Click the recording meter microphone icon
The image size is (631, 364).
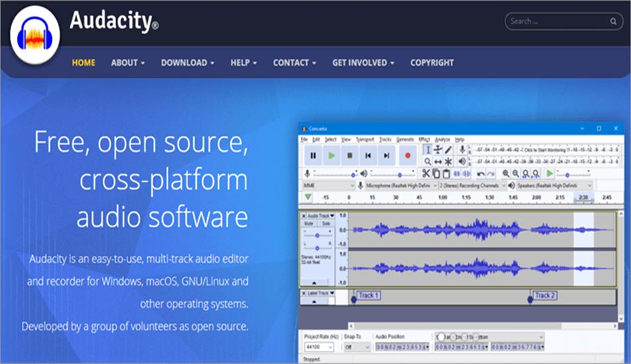click(x=462, y=150)
